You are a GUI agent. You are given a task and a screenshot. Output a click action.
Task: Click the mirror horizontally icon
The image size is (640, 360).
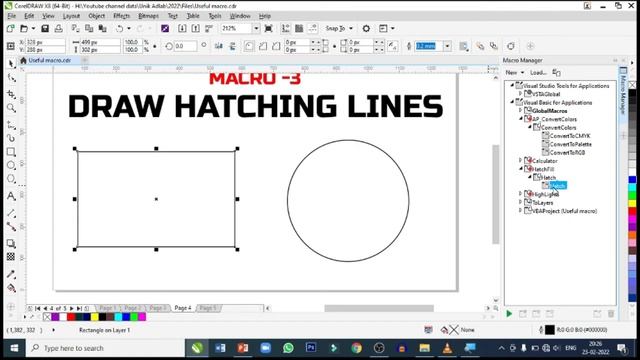219,46
